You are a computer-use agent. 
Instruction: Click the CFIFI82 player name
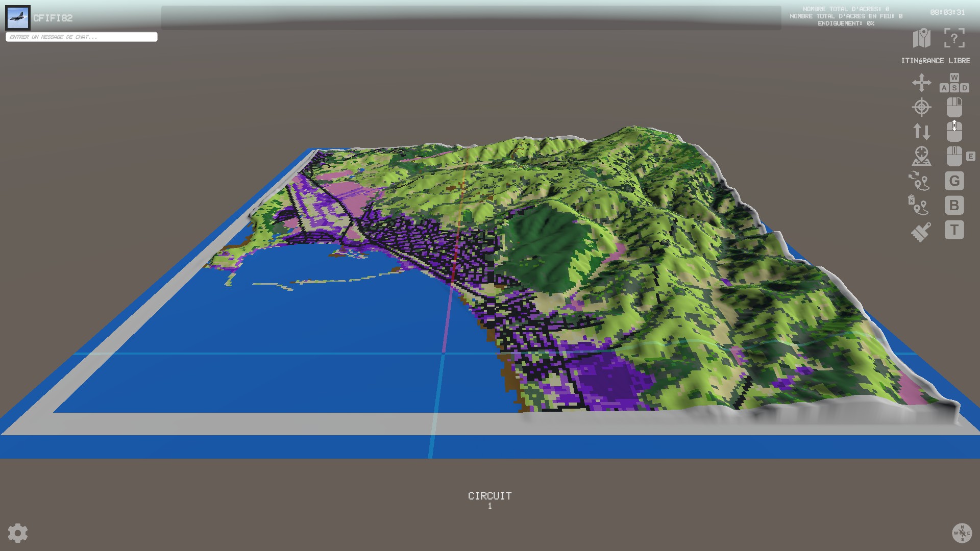(53, 18)
